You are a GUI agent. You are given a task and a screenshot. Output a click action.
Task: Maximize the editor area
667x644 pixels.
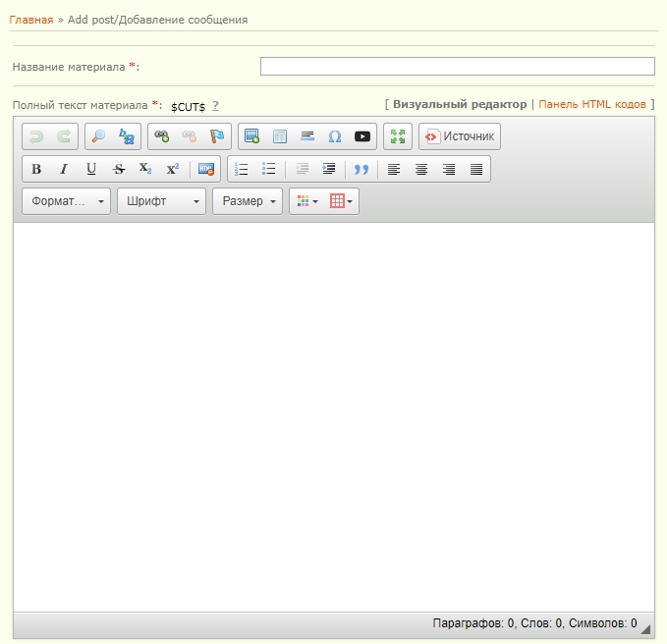point(397,136)
